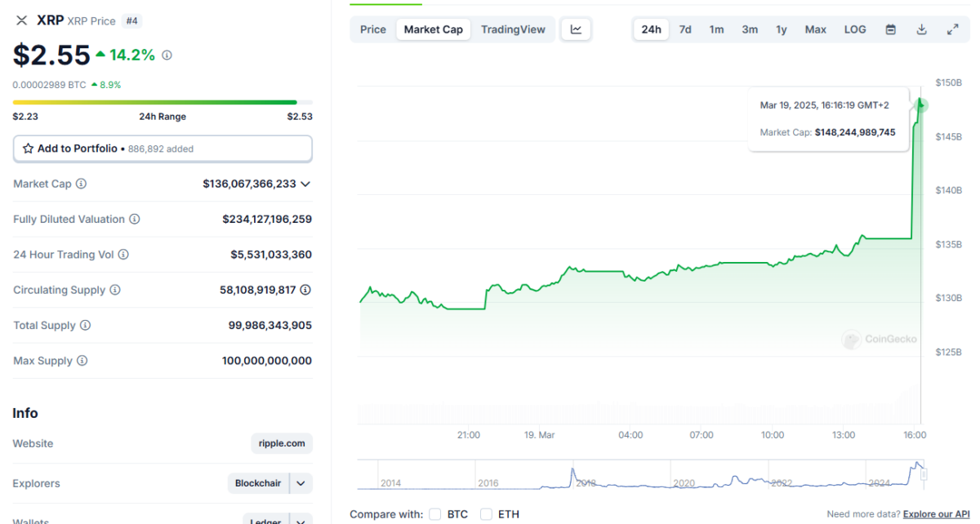This screenshot has height=524, width=980.
Task: Open the ripple.com website link
Action: click(x=282, y=444)
